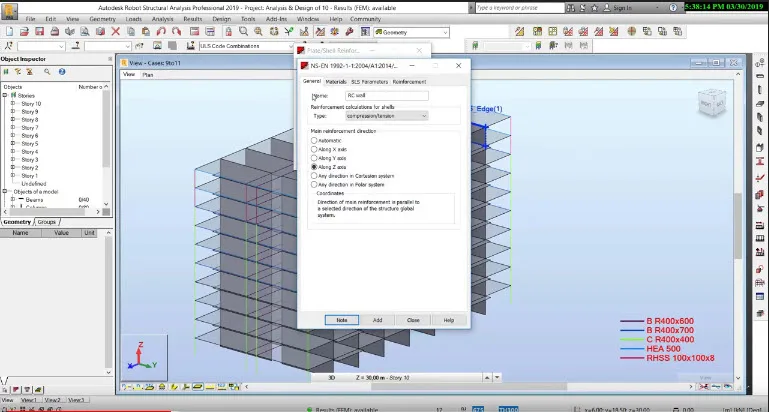Click View1 tab at the bottom
The width and height of the screenshot is (769, 412).
click(x=28, y=400)
